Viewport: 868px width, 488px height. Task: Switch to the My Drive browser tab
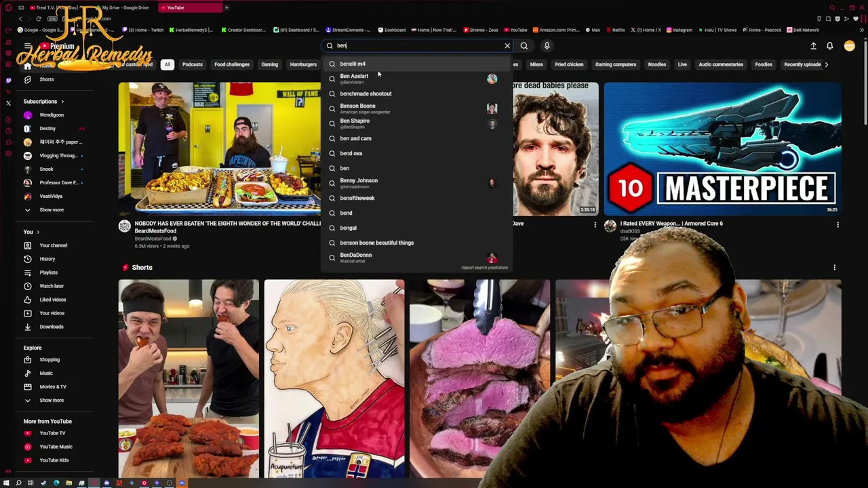point(125,7)
